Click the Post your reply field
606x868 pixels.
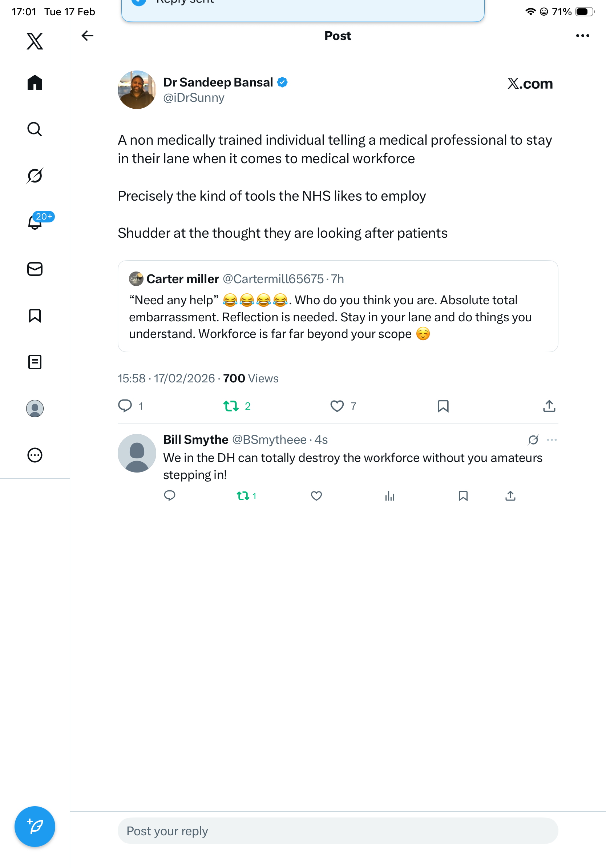[338, 831]
